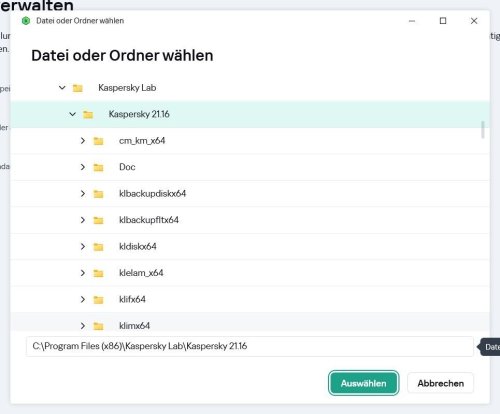Expand the klbackupfltx64 folder
The image size is (500, 414).
click(83, 220)
